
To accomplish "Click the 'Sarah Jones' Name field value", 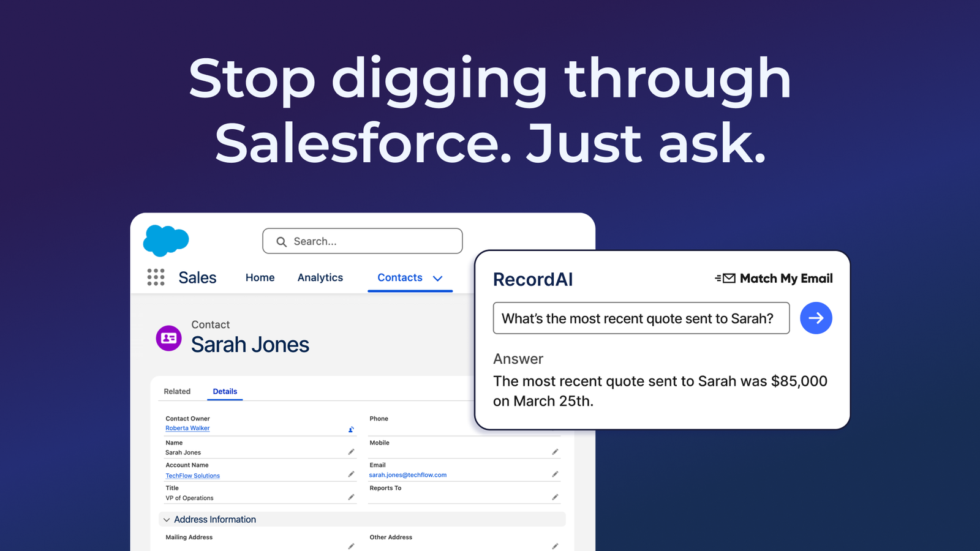I will (183, 452).
